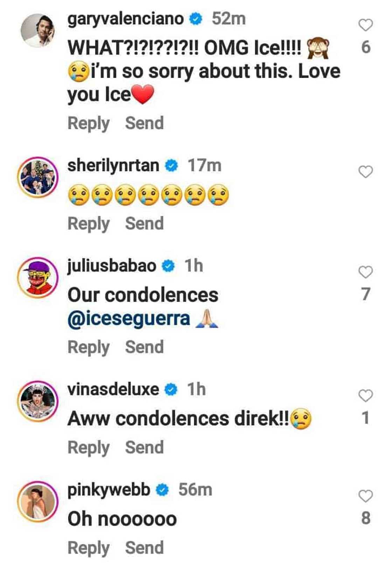Reply to sherilynrtan's crying emoji comment
This screenshot has height=572, width=392.
coord(88,224)
